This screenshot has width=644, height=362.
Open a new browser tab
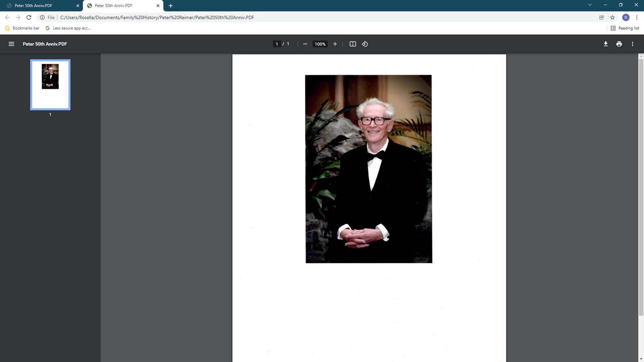[171, 6]
